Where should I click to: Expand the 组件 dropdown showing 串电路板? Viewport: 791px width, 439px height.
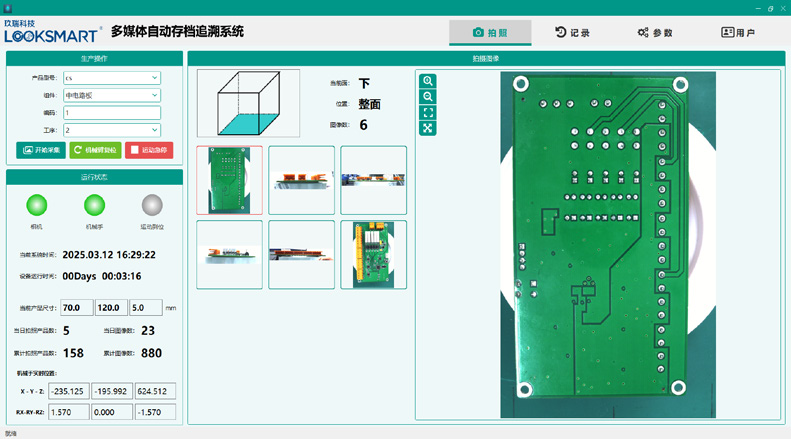pos(111,95)
